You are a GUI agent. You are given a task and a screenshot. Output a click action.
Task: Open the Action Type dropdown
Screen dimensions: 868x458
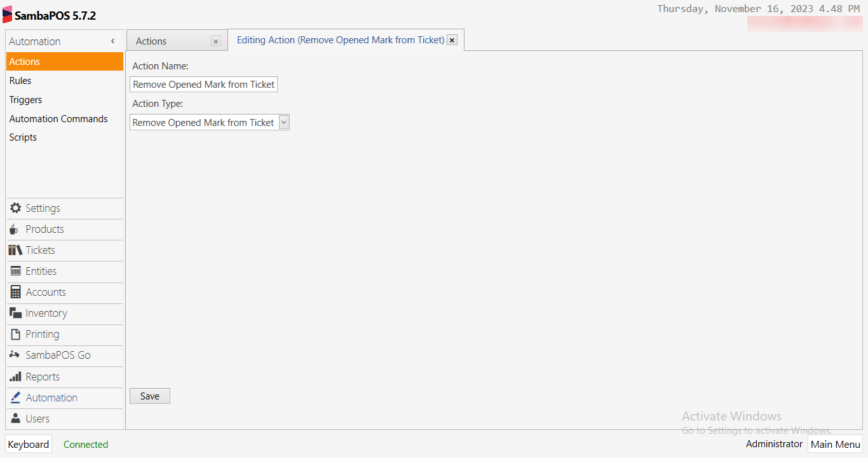(x=283, y=122)
